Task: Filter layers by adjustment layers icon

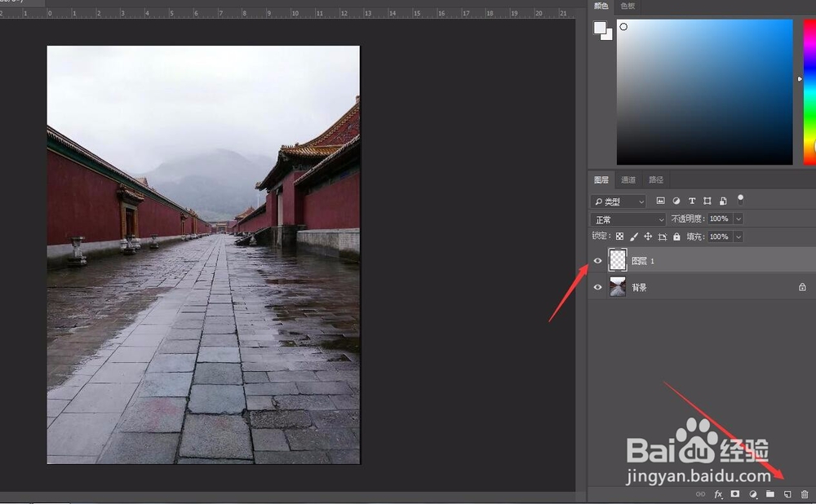Action: click(x=676, y=201)
